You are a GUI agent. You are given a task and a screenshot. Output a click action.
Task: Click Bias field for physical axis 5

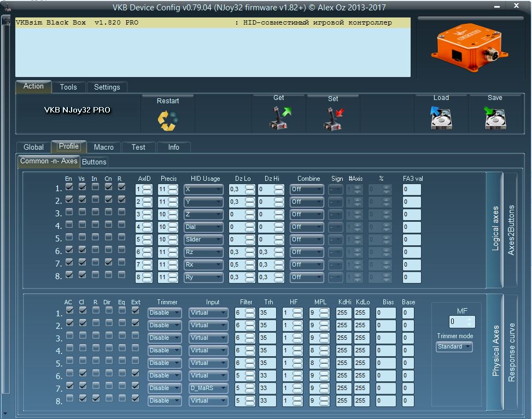(386, 363)
